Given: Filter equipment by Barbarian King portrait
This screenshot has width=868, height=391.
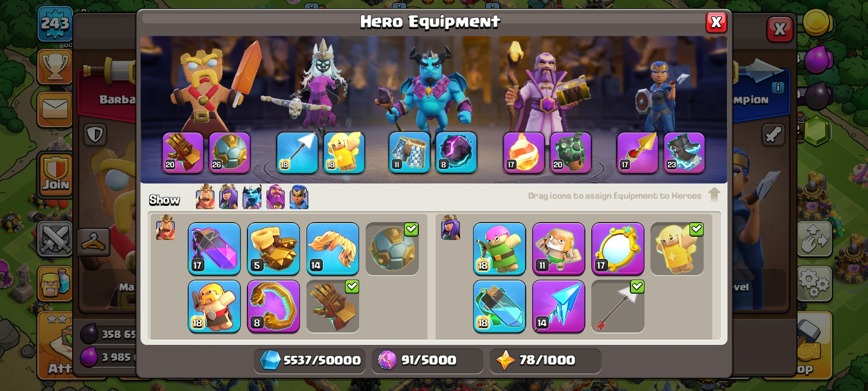Looking at the screenshot, I should [205, 197].
